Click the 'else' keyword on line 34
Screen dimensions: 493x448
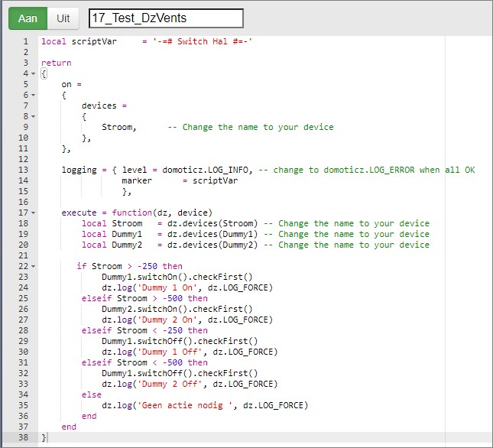(92, 395)
